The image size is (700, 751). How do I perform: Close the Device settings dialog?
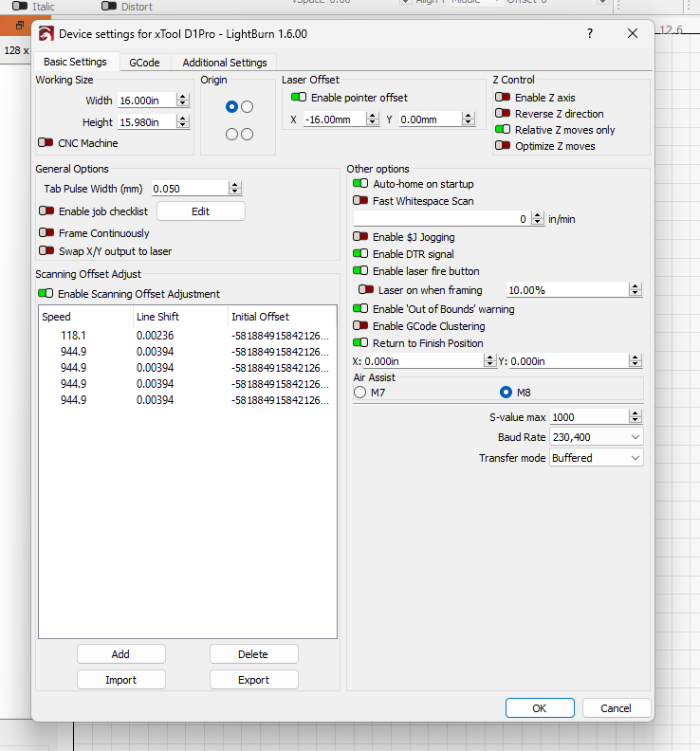633,33
